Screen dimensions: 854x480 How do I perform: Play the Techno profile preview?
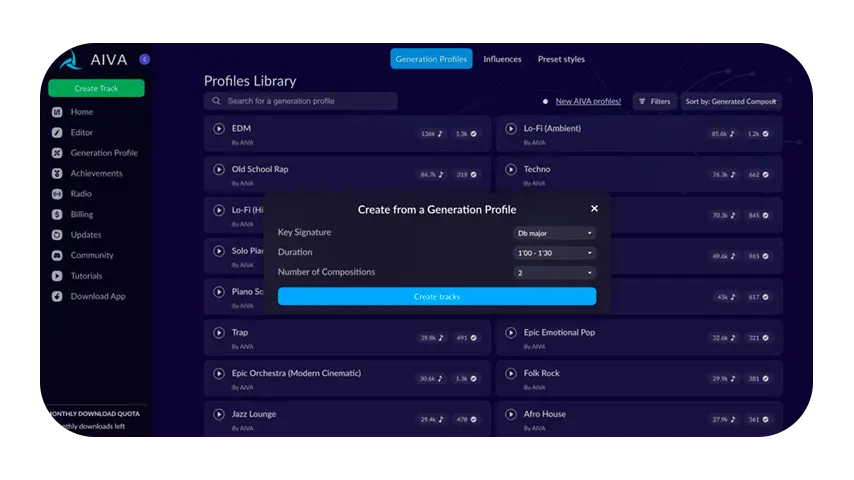[x=511, y=169]
